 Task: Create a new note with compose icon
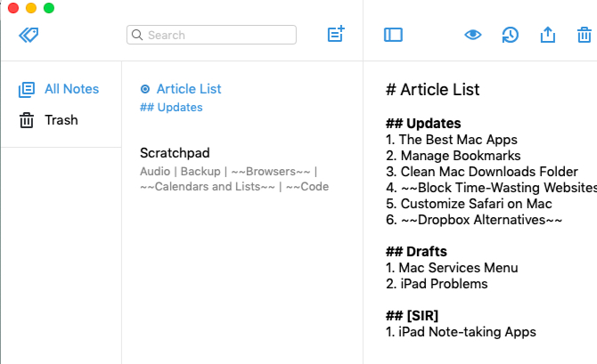(336, 35)
